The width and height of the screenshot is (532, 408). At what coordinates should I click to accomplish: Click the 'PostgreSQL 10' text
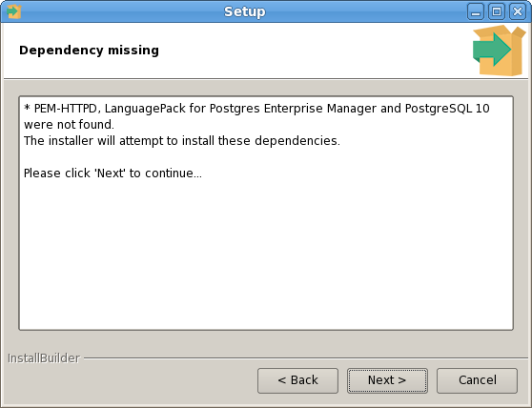point(447,109)
